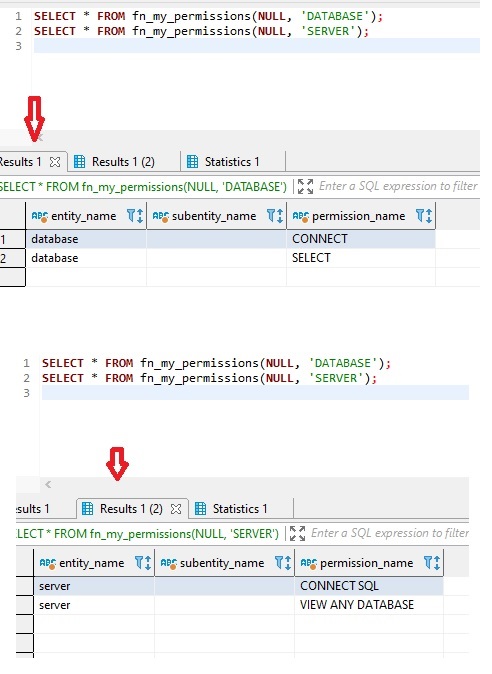Place cursor on 'DATABASE' code line, upper editor
This screenshot has width=492, height=674.
pyautogui.click(x=208, y=16)
